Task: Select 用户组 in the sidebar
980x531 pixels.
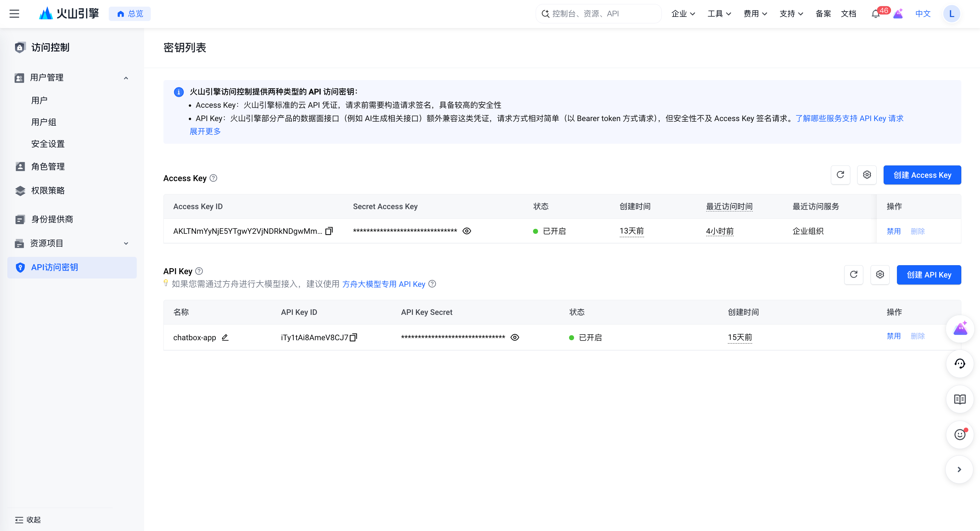Action: click(44, 122)
